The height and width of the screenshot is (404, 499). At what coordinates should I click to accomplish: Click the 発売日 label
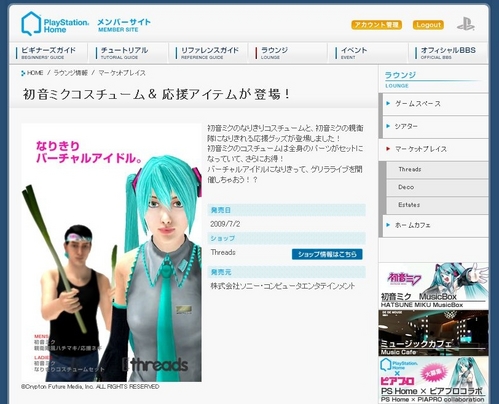pos(220,210)
